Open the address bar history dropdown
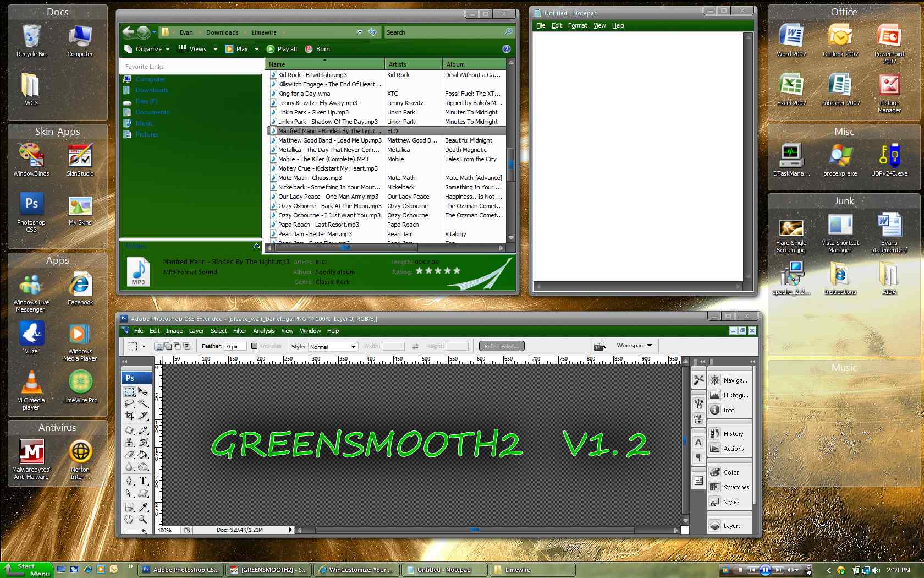This screenshot has height=578, width=924. pyautogui.click(x=360, y=32)
